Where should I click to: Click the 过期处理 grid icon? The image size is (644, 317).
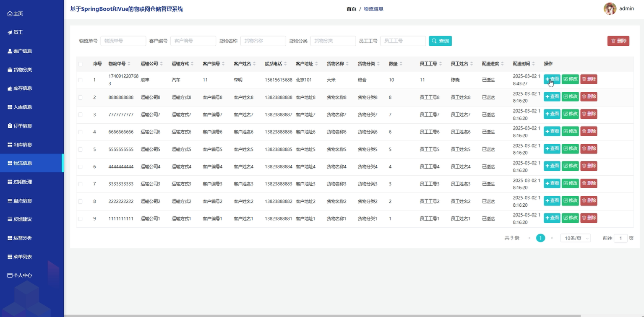click(x=10, y=182)
